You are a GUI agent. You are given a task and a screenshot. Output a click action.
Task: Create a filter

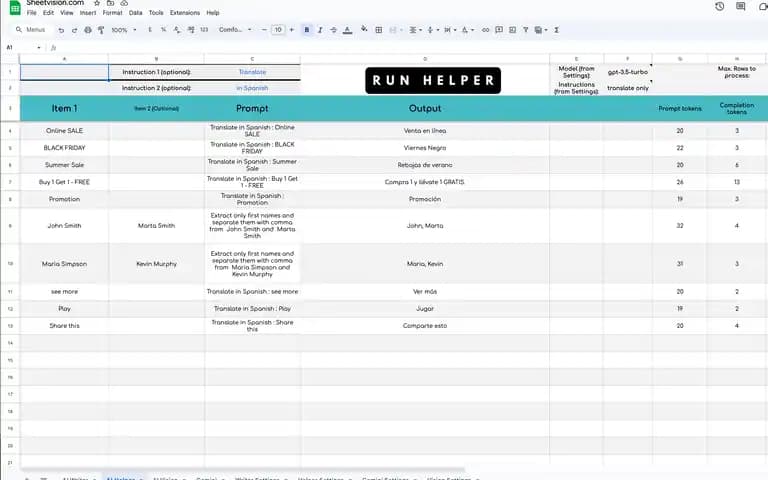pyautogui.click(x=526, y=30)
